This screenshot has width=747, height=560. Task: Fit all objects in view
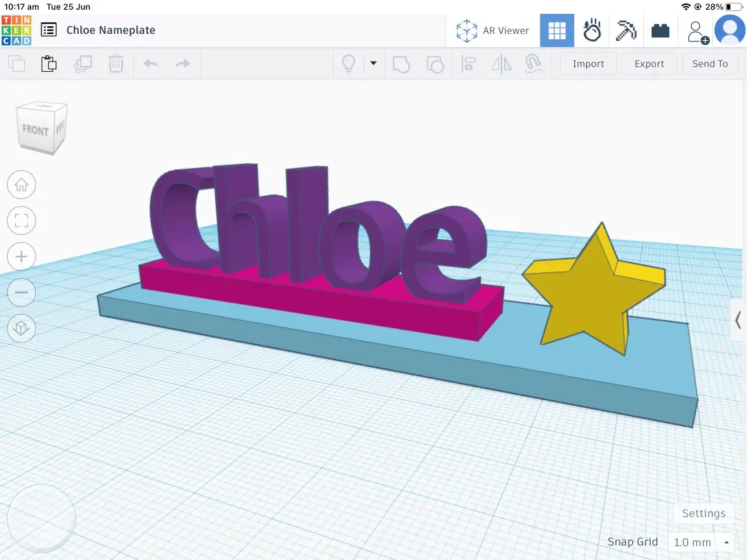[x=21, y=221]
